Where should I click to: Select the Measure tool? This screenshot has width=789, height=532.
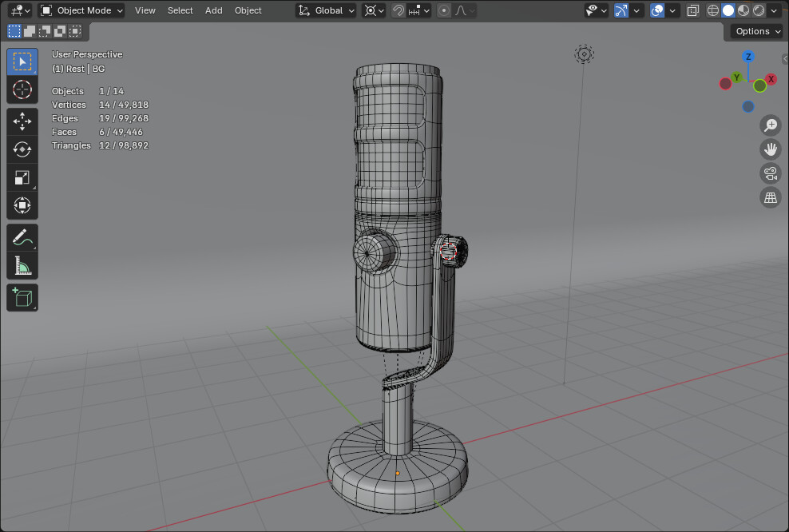pos(22,266)
